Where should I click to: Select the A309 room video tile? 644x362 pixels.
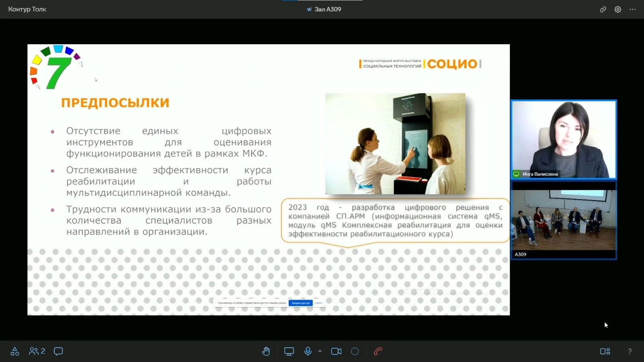563,220
